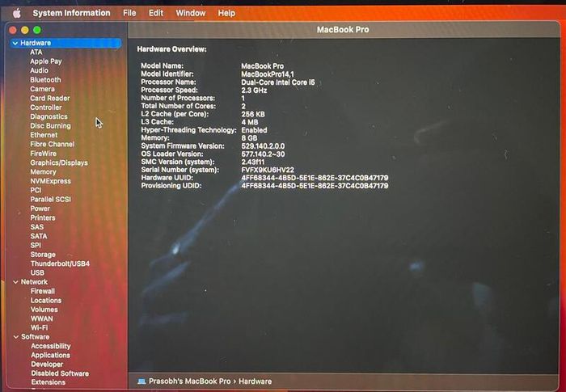Click the Hardware UUID value
Image resolution: width=566 pixels, height=392 pixels.
pyautogui.click(x=315, y=178)
